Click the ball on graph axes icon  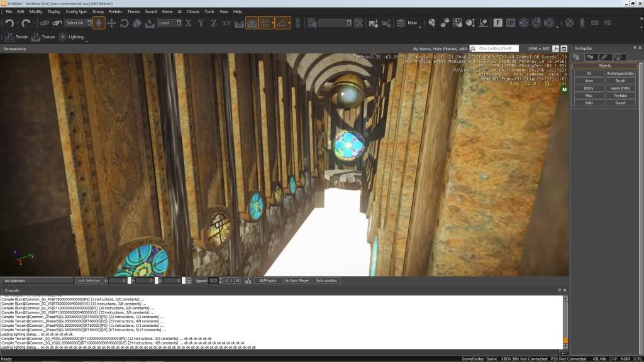(483, 23)
